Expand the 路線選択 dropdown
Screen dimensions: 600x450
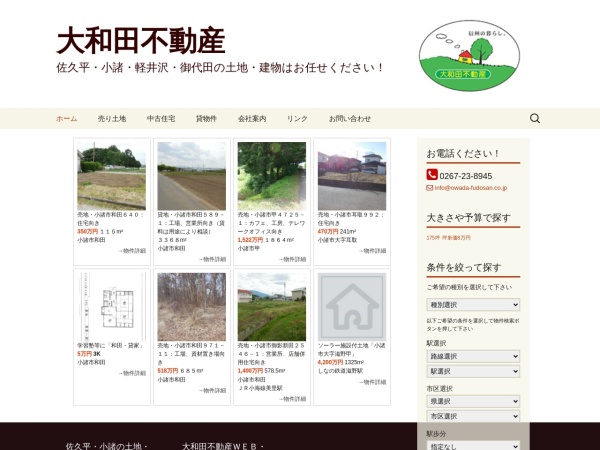point(473,356)
